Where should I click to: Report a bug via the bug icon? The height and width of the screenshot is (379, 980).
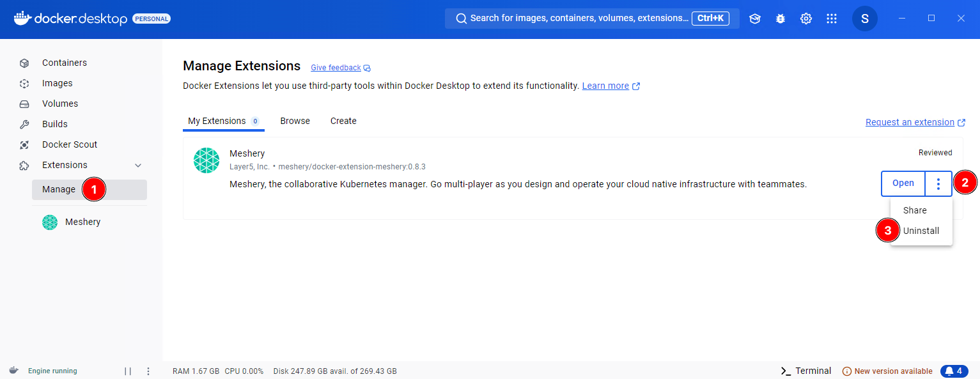[x=780, y=18]
